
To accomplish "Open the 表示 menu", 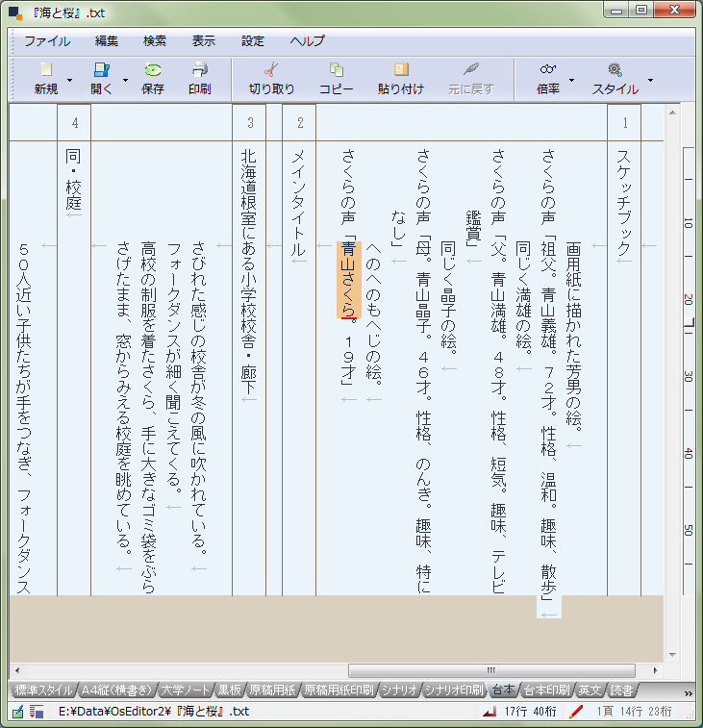I will click(x=203, y=40).
